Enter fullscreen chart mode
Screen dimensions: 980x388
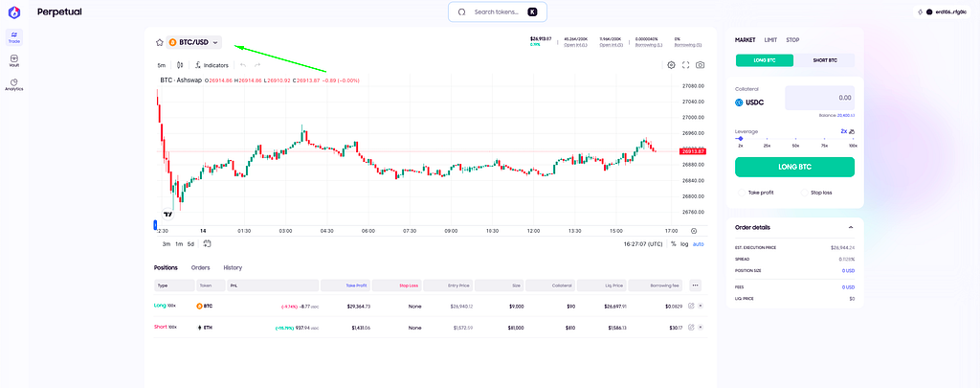click(x=685, y=65)
